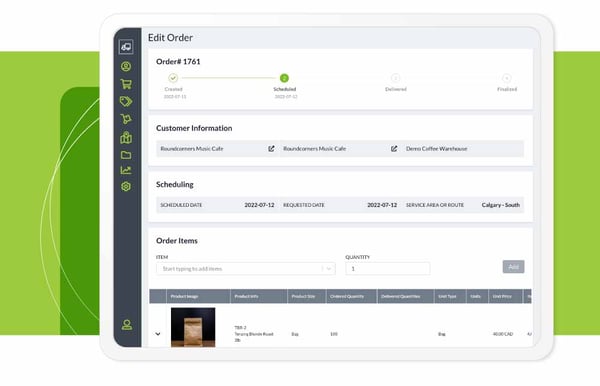Click into the Quantity input field
The width and height of the screenshot is (600, 386).
tap(388, 269)
